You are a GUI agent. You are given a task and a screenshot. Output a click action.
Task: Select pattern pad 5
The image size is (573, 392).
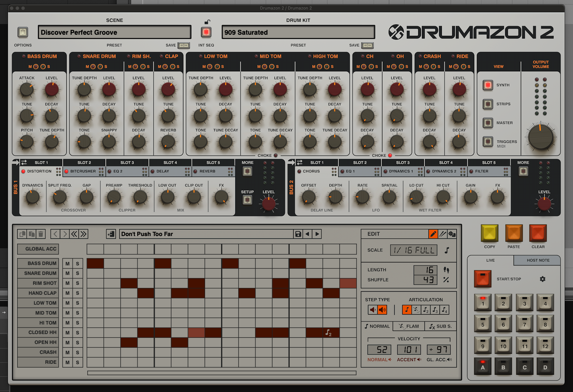pyautogui.click(x=483, y=323)
